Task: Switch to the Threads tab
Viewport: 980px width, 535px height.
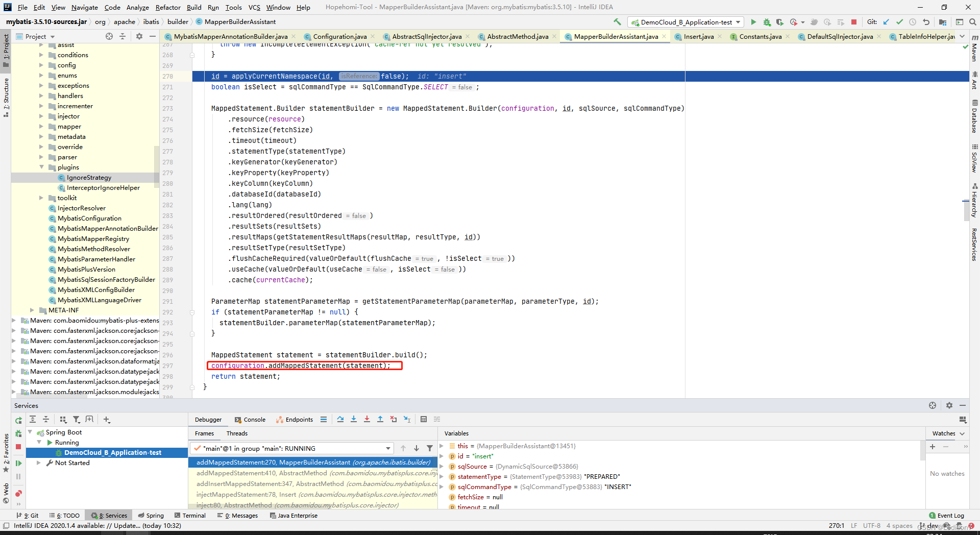Action: click(x=237, y=433)
